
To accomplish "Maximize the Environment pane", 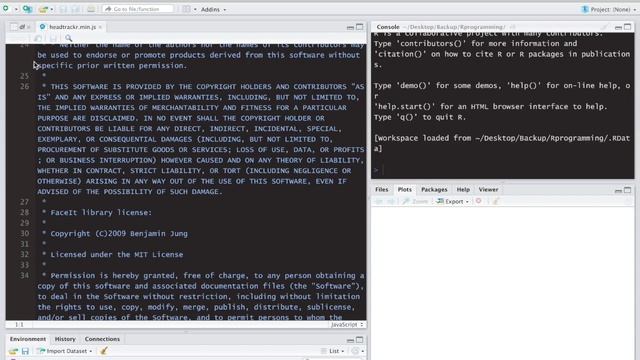I will (360, 340).
